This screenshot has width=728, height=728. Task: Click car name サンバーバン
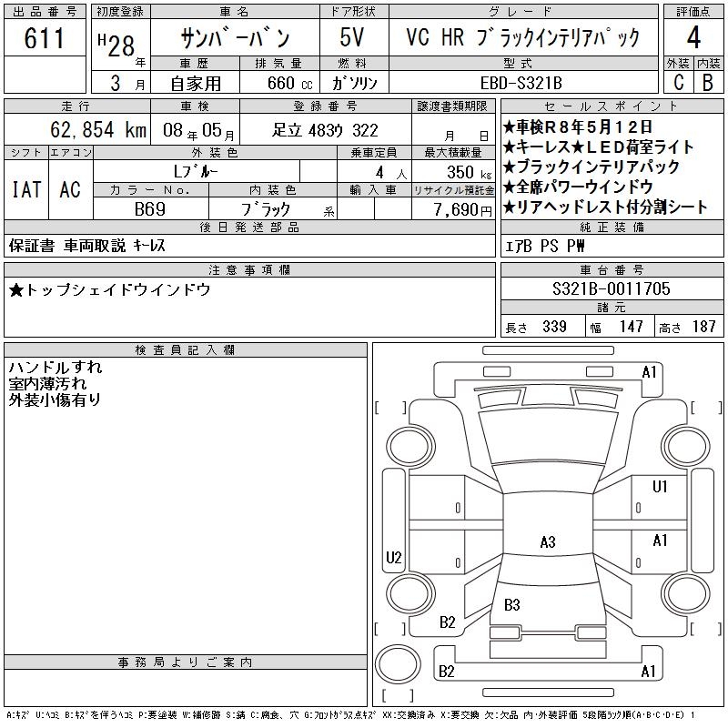point(236,38)
